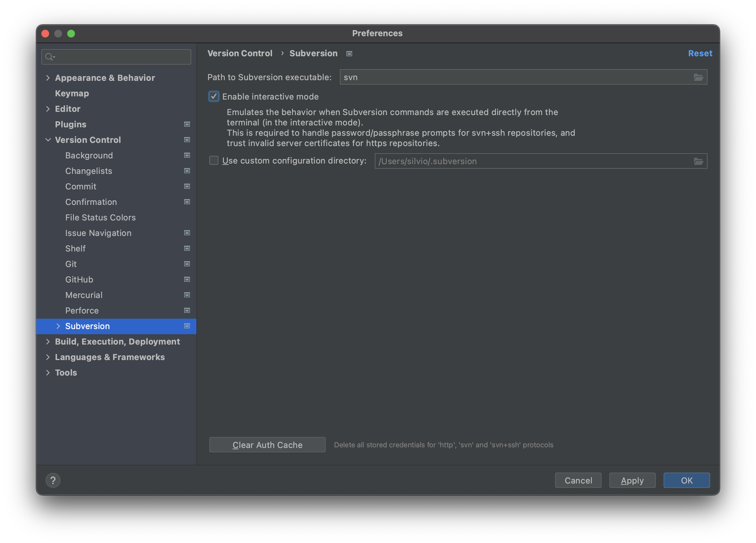Click the Reset link

tap(700, 53)
